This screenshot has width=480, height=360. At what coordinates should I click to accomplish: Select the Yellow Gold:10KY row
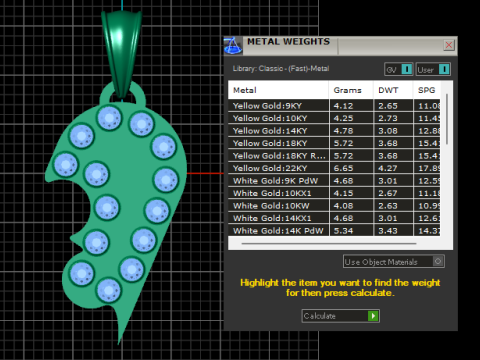[x=334, y=118]
